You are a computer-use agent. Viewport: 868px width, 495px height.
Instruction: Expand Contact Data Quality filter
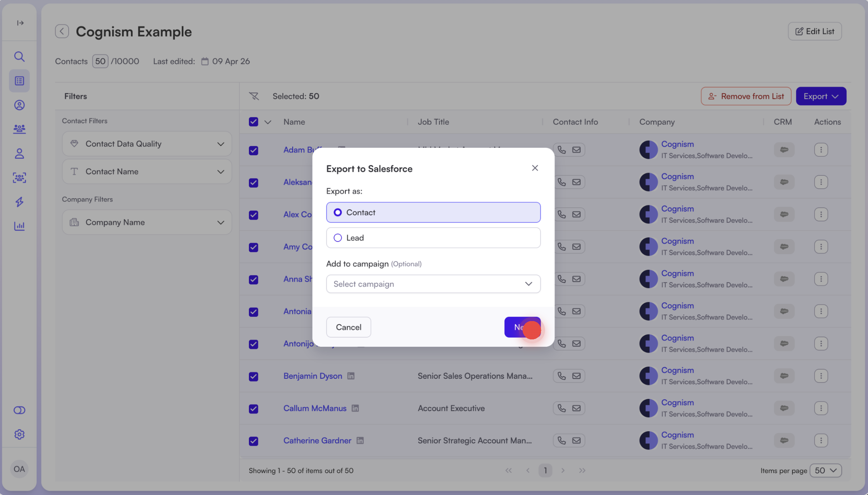coord(147,144)
